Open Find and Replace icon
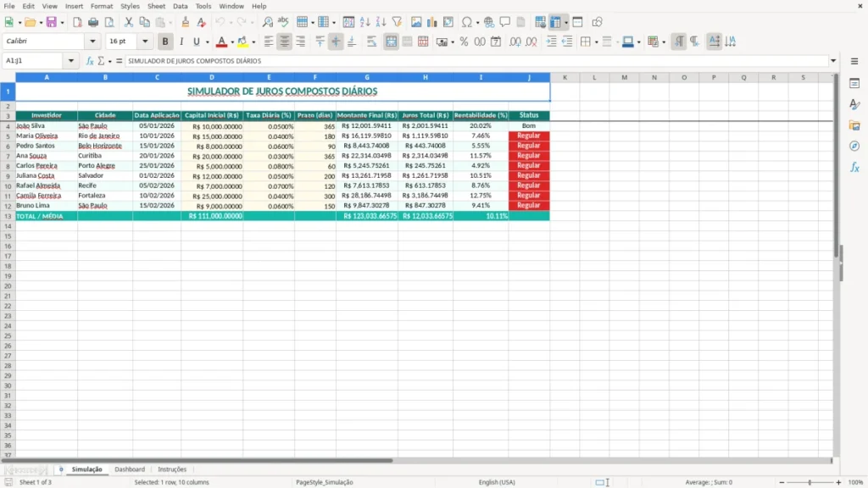The width and height of the screenshot is (868, 488). 267,22
